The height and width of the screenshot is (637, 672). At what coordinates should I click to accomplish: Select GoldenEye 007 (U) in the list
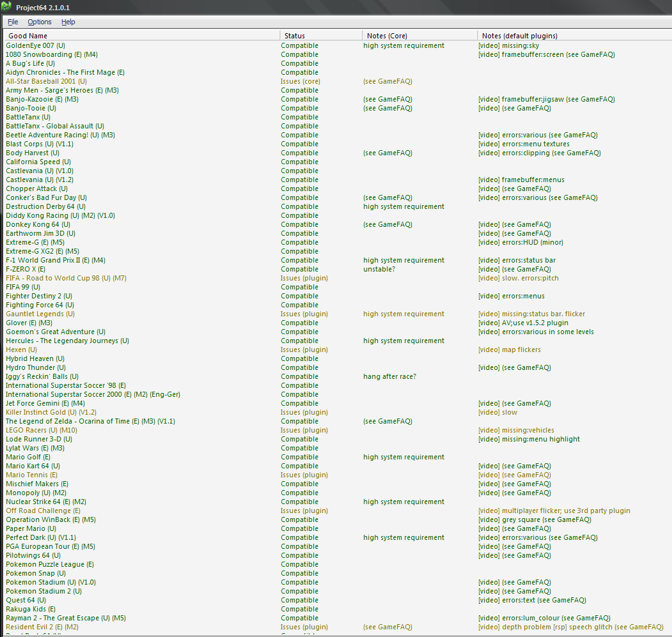coord(36,45)
